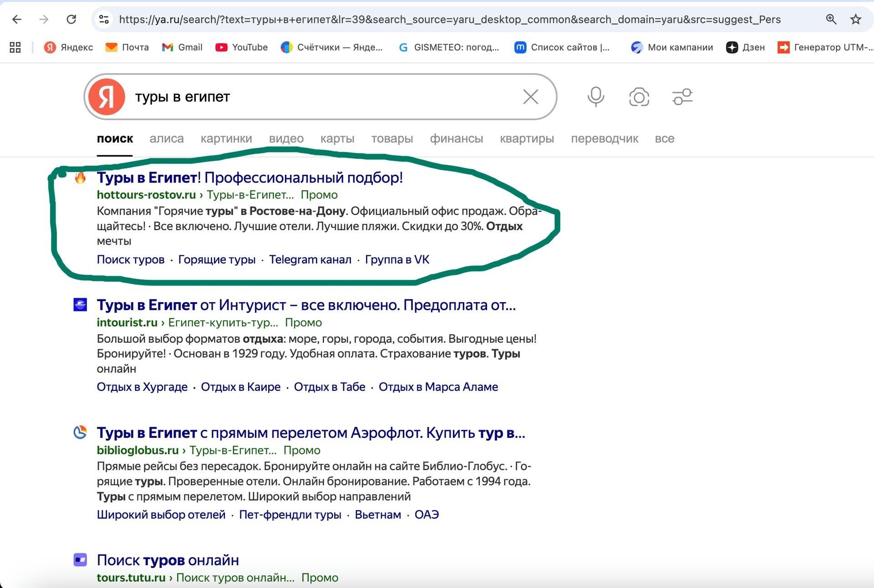The image size is (874, 588).
Task: Open the YouTube bookmark
Action: (x=241, y=47)
